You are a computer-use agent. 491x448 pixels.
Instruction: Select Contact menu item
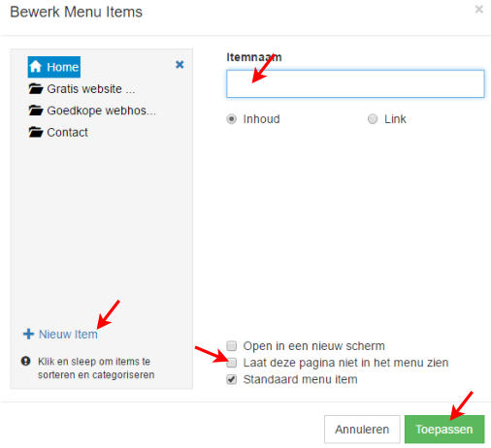67,132
